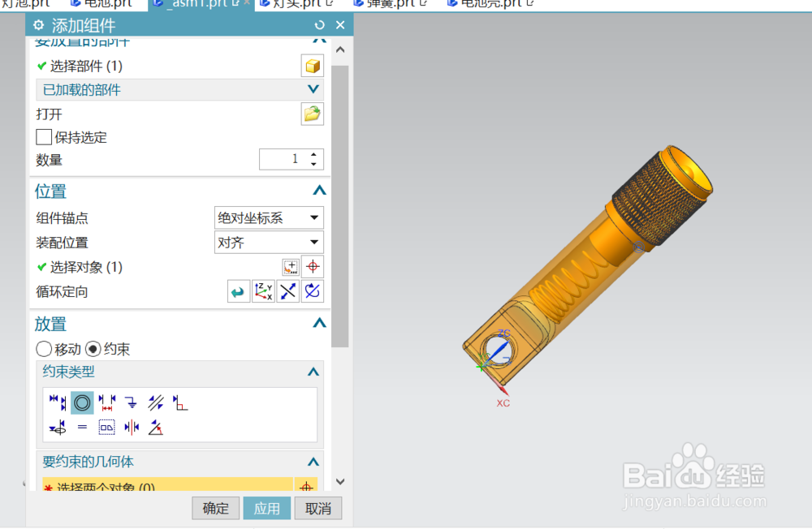Increase the 数量 value with up arrow
Screen dimensions: 812x529
click(313, 154)
